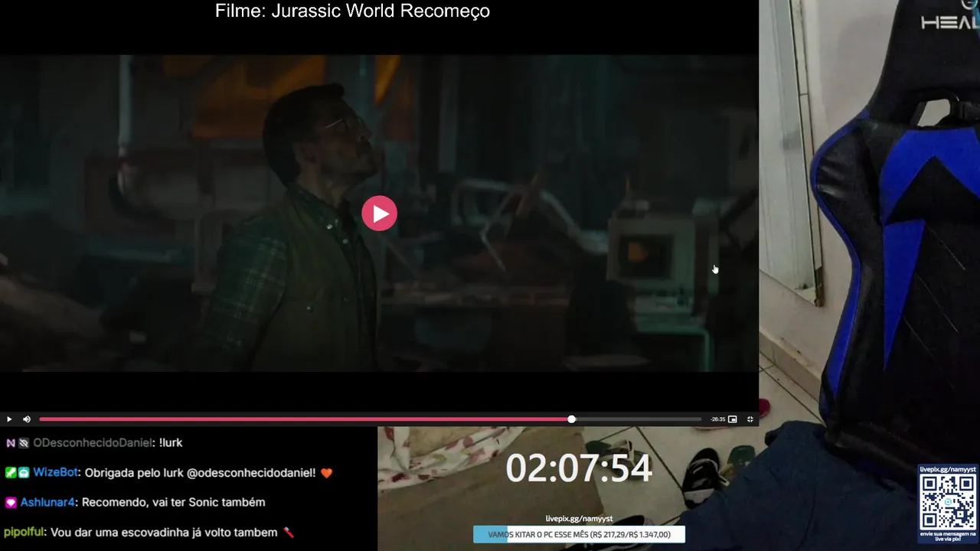Click the remaining time -26:35 label
This screenshot has width=980, height=551.
(717, 419)
